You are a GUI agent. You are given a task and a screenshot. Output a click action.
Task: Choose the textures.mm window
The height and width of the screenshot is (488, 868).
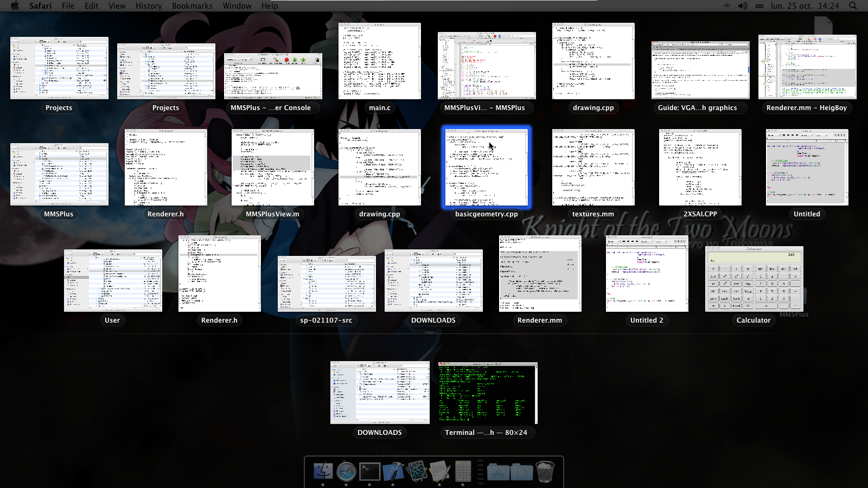[x=593, y=168]
